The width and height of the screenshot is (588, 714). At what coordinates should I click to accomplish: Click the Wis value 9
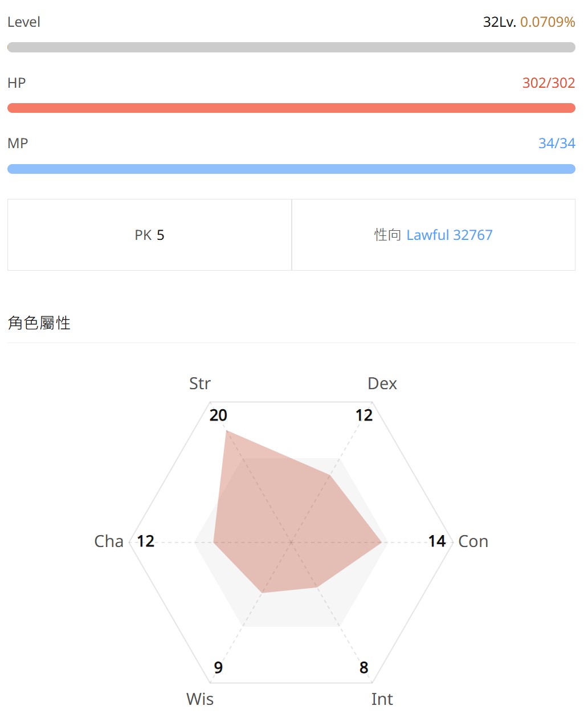click(218, 667)
